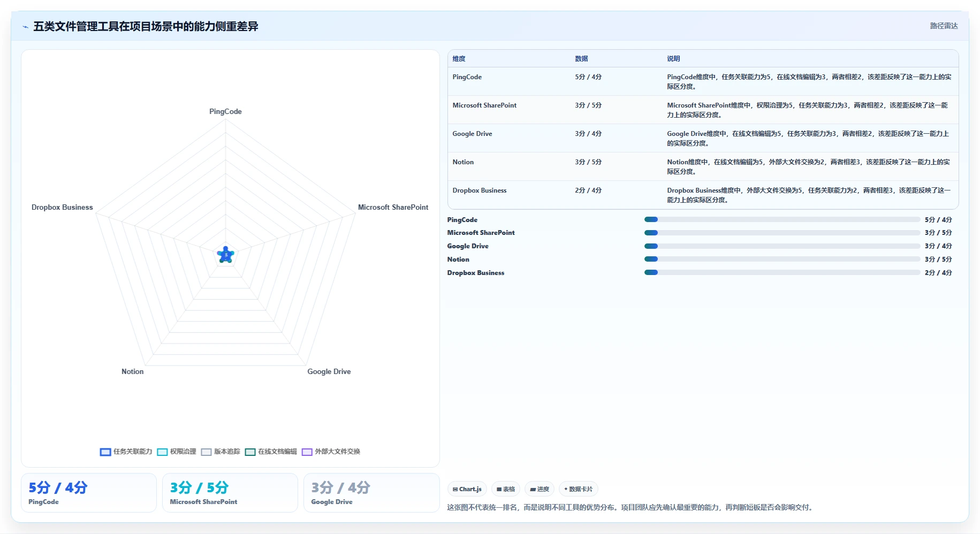Click the Microsoft SharePoint progress bar

[782, 233]
